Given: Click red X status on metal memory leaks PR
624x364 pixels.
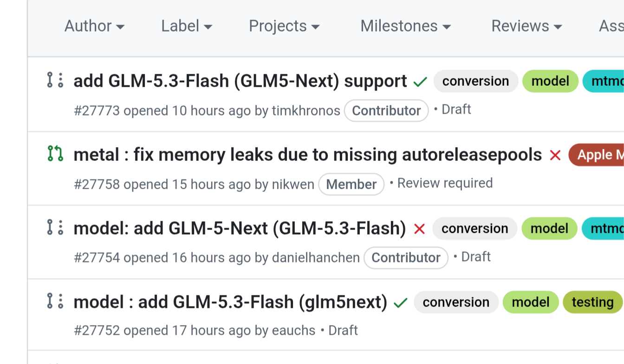Looking at the screenshot, I should 555,155.
